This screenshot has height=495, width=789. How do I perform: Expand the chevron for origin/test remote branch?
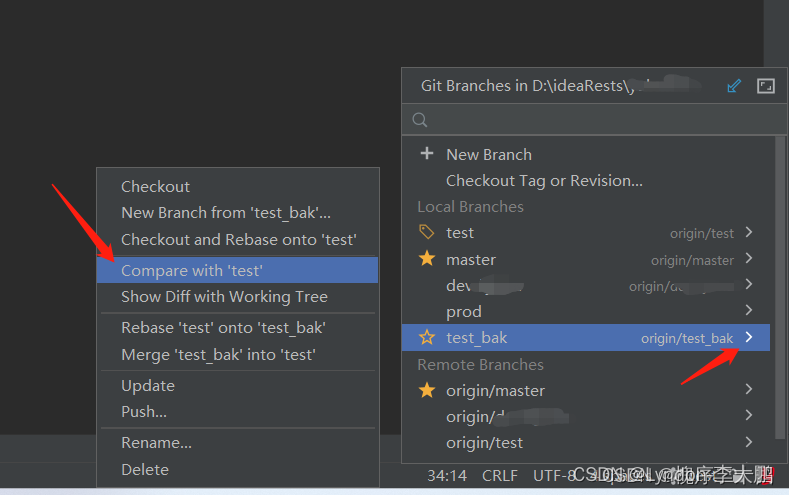(x=749, y=442)
